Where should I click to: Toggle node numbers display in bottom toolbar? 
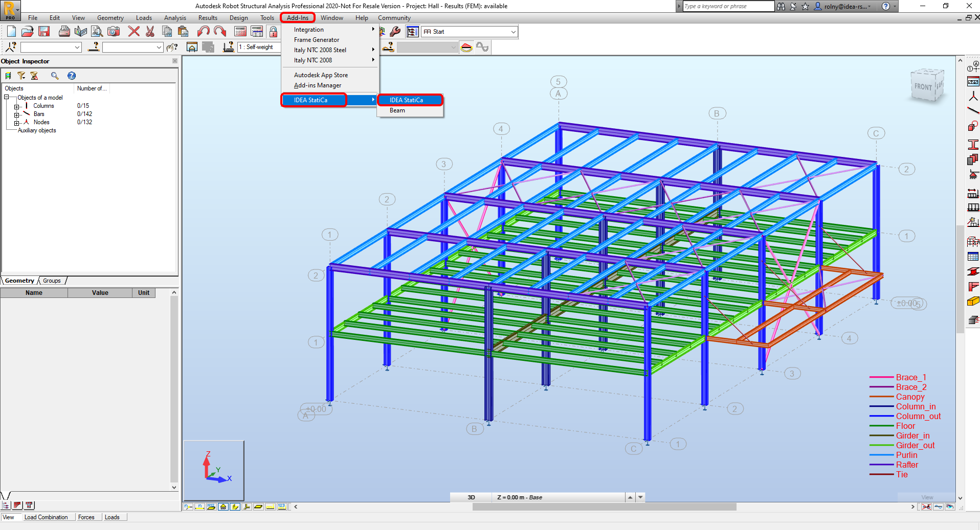(188, 507)
